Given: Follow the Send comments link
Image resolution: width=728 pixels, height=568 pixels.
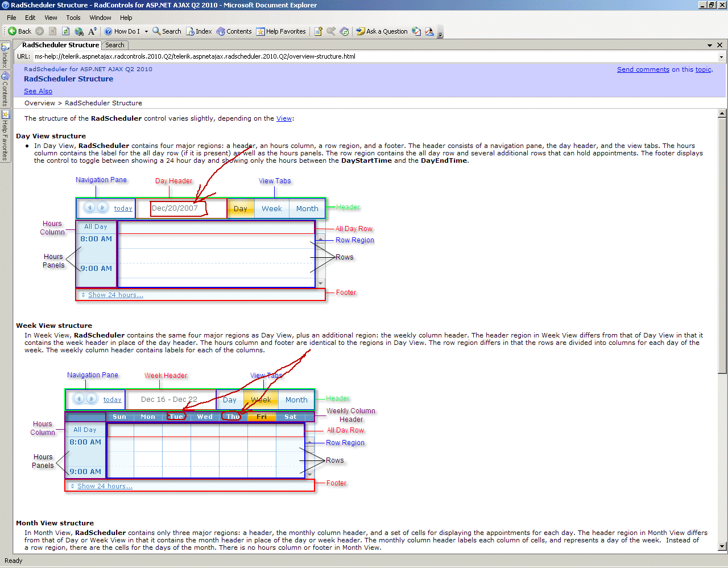Looking at the screenshot, I should point(643,69).
